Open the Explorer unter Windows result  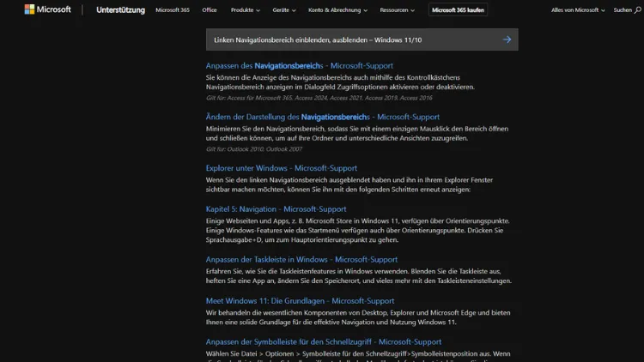[x=282, y=168]
